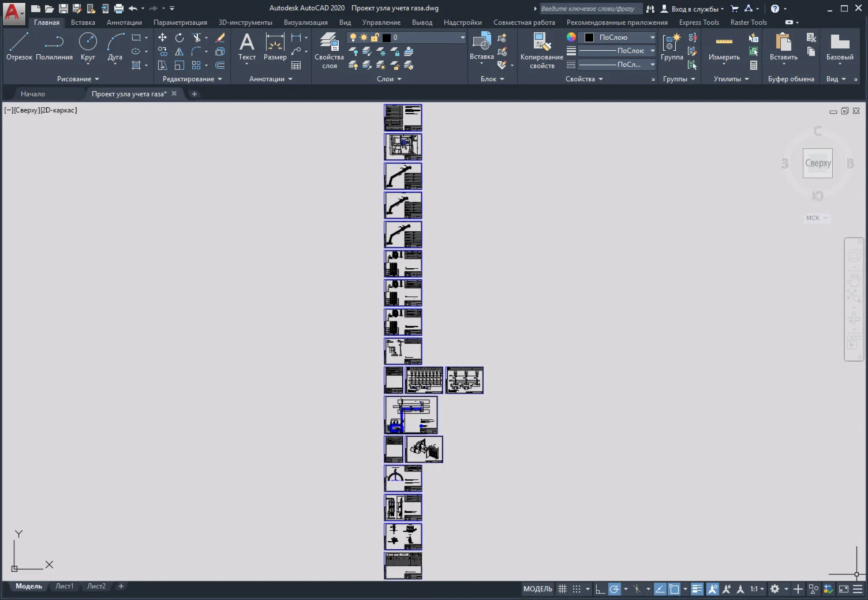The width and height of the screenshot is (868, 600).
Task: Open Свойства слоя (Layer Properties)
Action: (x=329, y=51)
